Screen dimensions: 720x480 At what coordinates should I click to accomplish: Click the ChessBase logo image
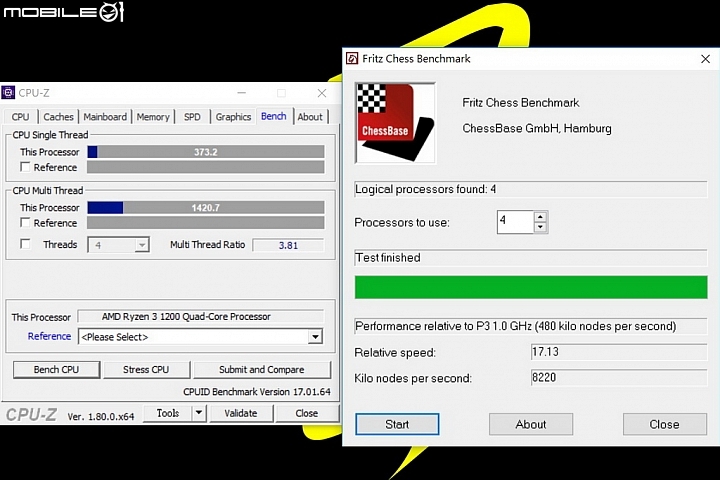click(x=395, y=123)
